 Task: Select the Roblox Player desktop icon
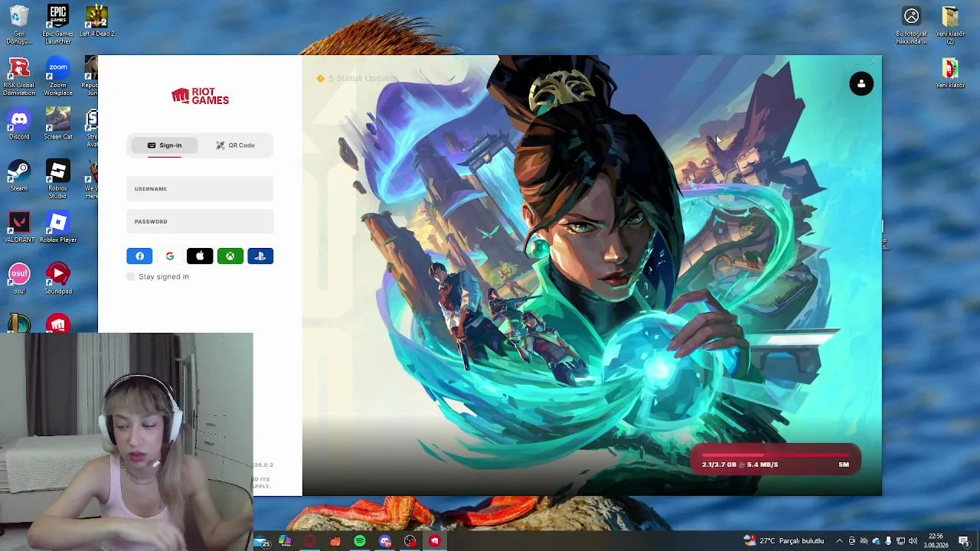[57, 227]
